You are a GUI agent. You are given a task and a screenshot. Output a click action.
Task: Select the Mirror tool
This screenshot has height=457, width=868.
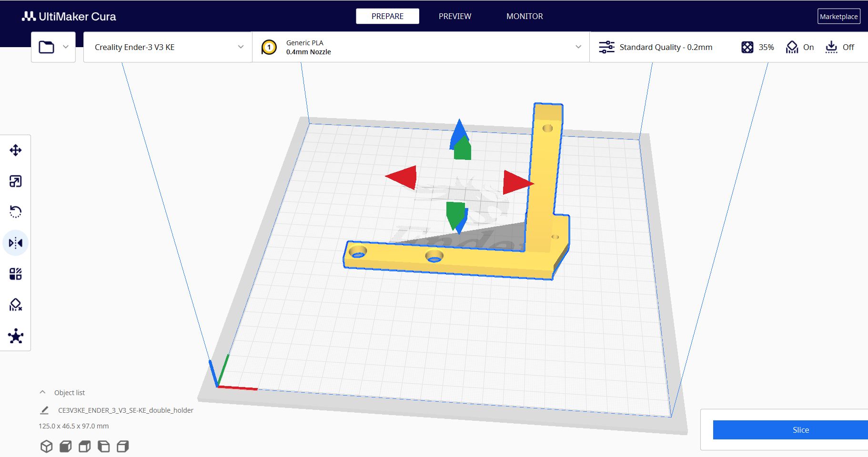(16, 242)
